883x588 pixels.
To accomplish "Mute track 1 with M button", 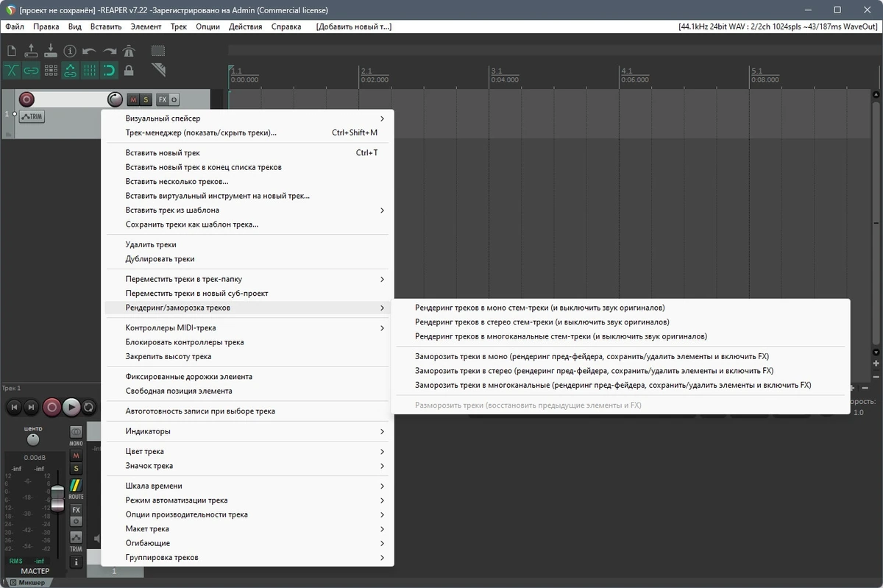I will [133, 99].
